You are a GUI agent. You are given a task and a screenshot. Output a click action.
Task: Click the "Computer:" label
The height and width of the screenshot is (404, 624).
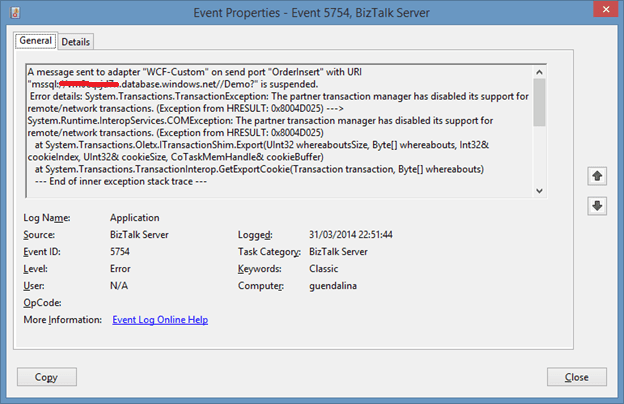[x=261, y=286]
